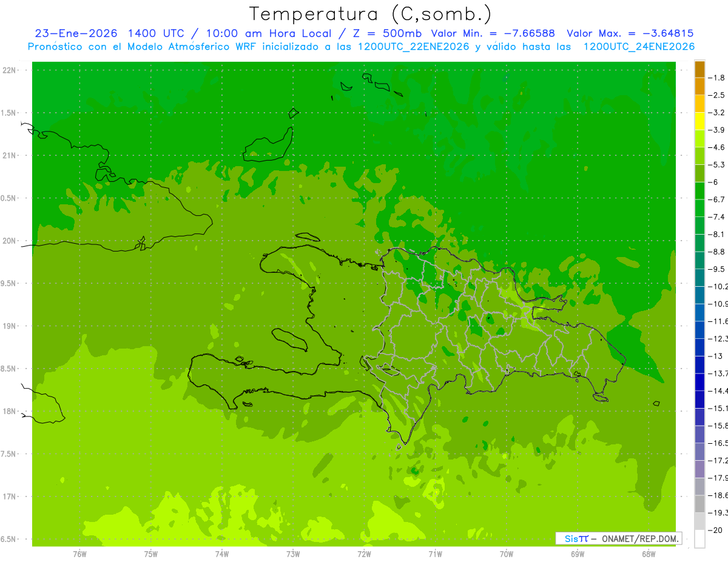Click the valid-until time '1200UTC_24ENE2026'
Viewport: 728px width, 562px height.
point(639,47)
